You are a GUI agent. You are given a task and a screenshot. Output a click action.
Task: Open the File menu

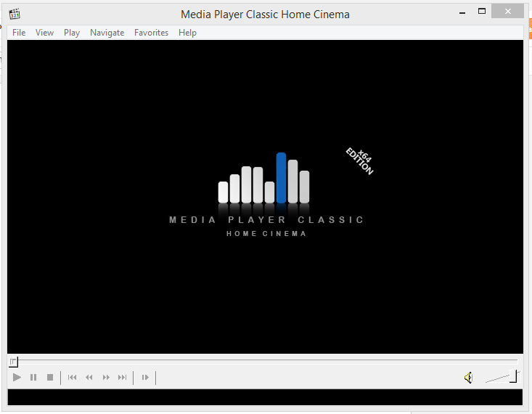point(19,33)
